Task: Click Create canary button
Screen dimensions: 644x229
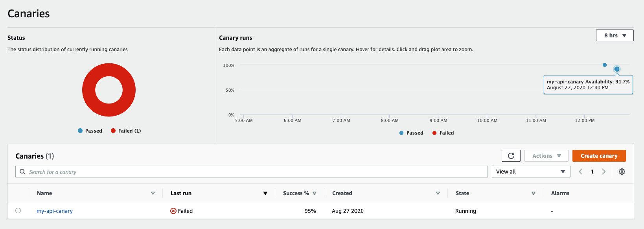Action: [599, 156]
